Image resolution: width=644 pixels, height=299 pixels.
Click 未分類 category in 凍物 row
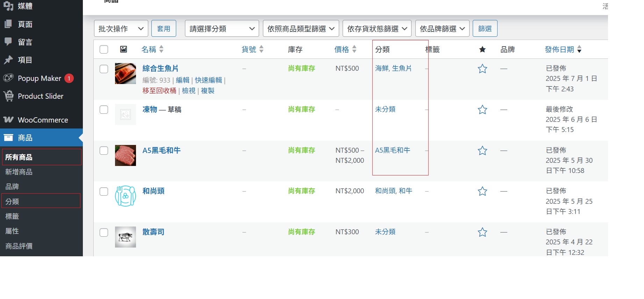385,109
